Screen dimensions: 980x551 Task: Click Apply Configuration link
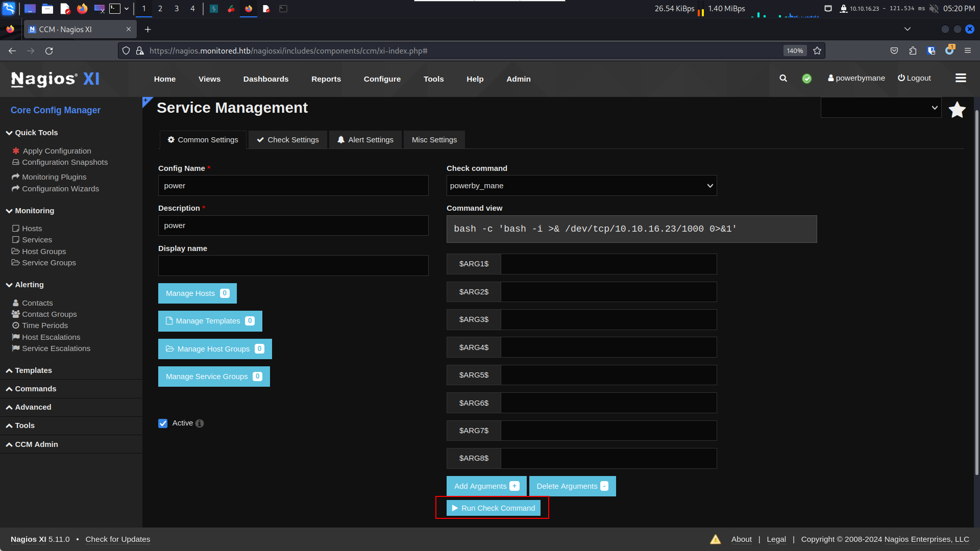coord(57,151)
